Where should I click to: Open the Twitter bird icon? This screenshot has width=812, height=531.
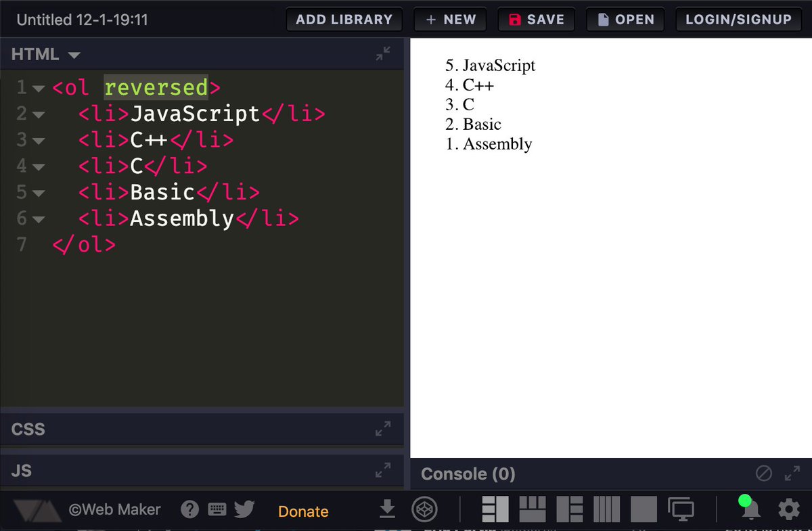click(244, 509)
